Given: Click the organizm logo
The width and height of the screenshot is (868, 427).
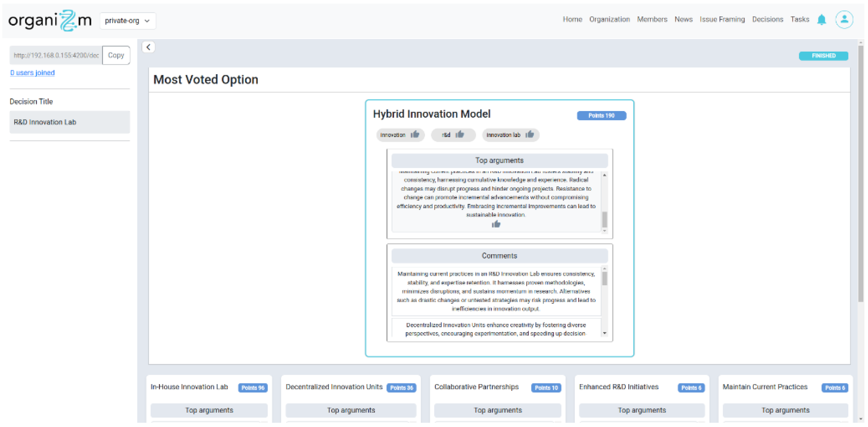Looking at the screenshot, I should click(50, 20).
